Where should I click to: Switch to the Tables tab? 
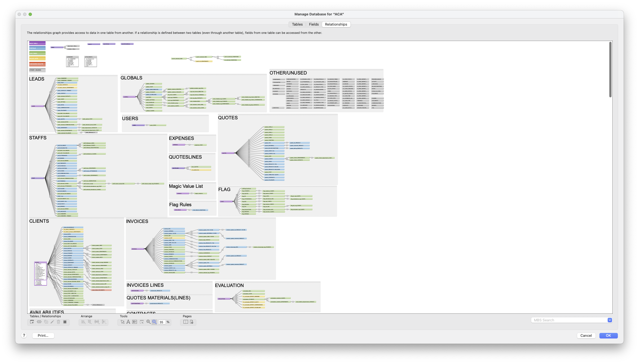point(297,24)
